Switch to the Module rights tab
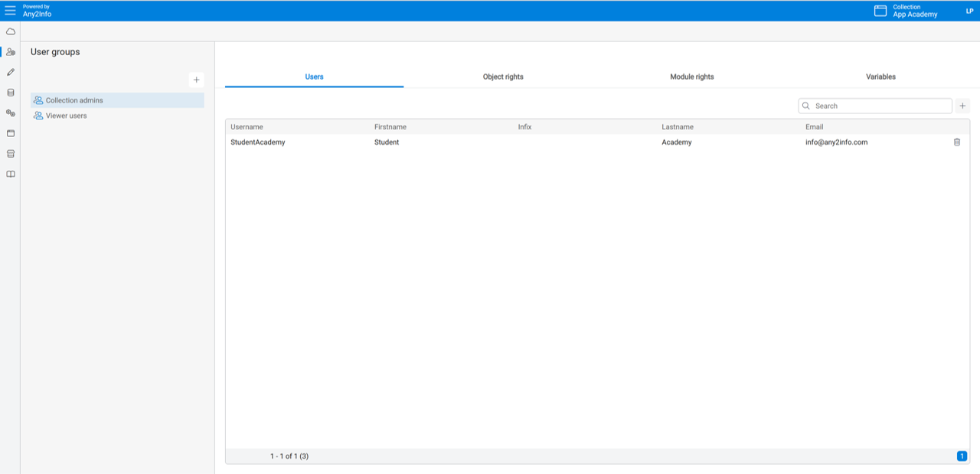Viewport: 980px width, 474px height. click(691, 77)
